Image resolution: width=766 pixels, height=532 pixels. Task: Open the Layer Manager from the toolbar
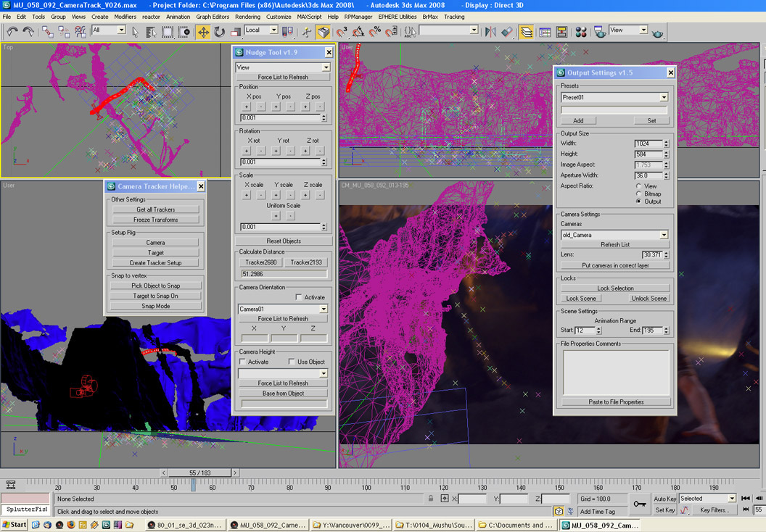[x=526, y=32]
